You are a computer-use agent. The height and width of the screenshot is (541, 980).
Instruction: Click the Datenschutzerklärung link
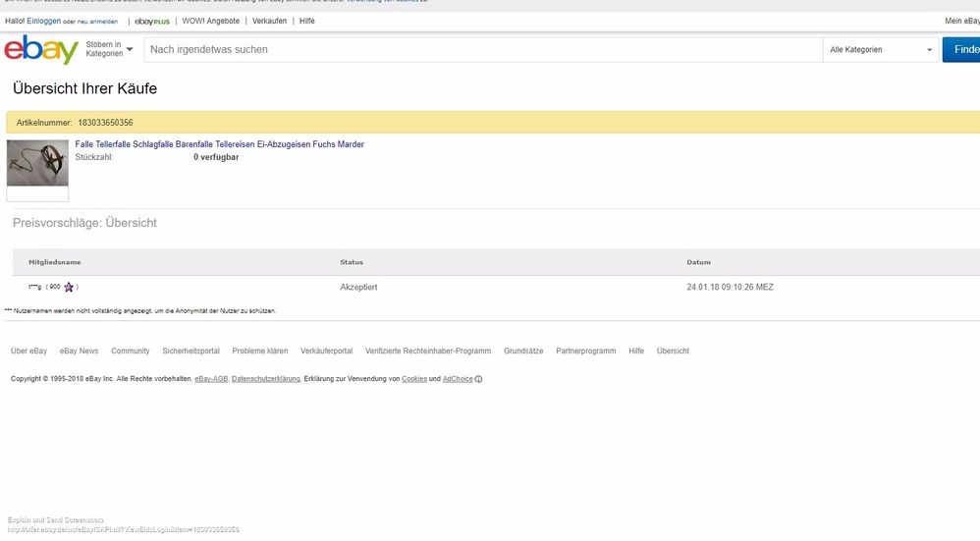265,379
